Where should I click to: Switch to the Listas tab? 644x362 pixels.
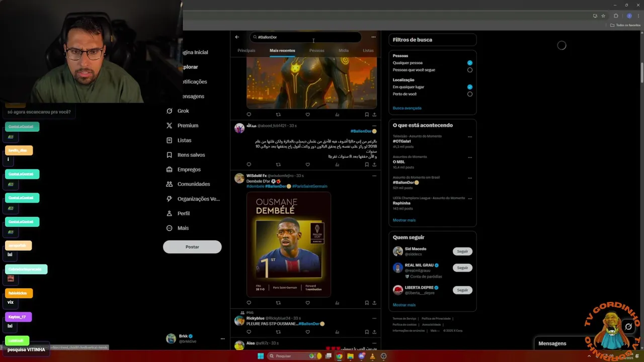coord(368,50)
